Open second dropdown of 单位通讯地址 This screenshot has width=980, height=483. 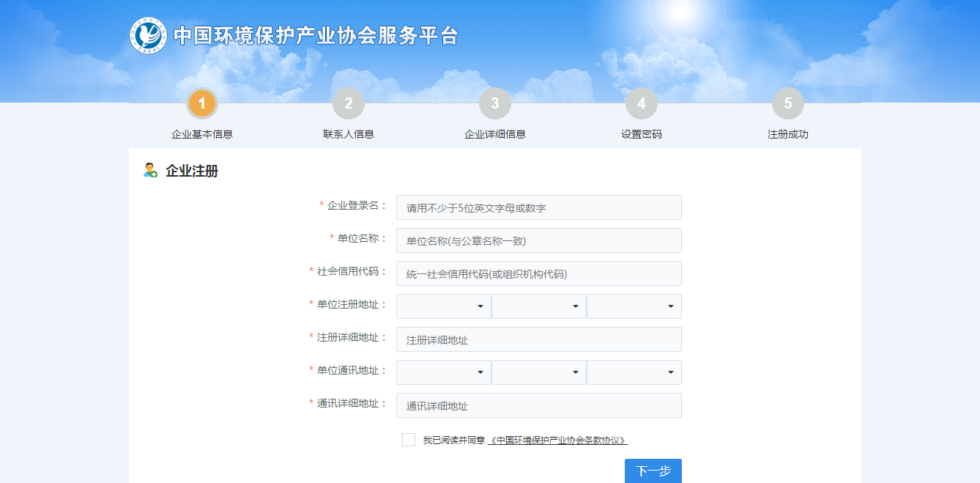pyautogui.click(x=539, y=372)
